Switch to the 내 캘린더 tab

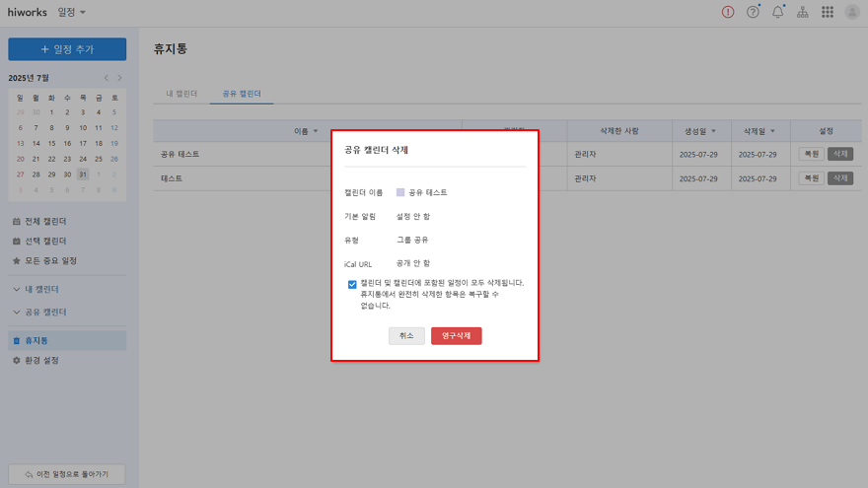181,94
